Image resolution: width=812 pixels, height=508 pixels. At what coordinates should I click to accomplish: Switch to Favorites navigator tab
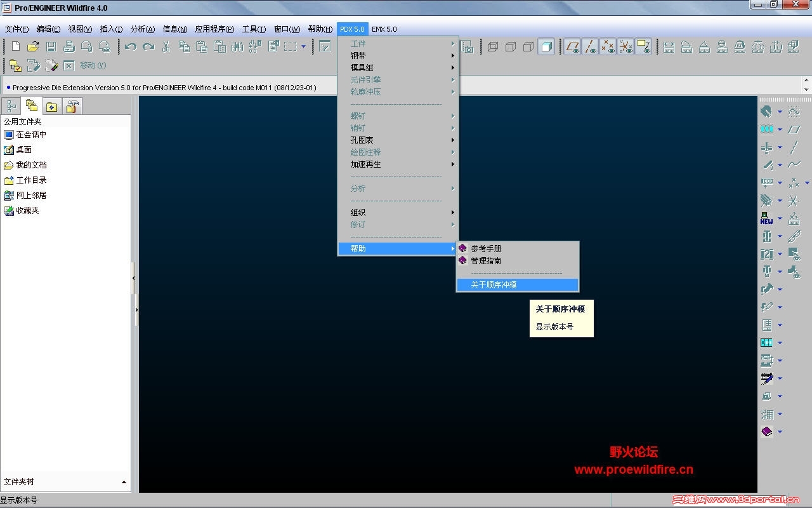pyautogui.click(x=51, y=107)
